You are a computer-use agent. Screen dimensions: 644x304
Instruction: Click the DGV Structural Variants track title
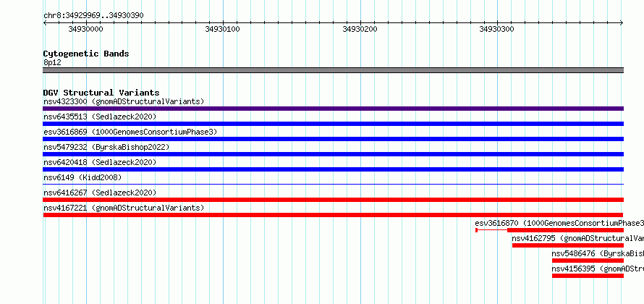click(x=101, y=93)
